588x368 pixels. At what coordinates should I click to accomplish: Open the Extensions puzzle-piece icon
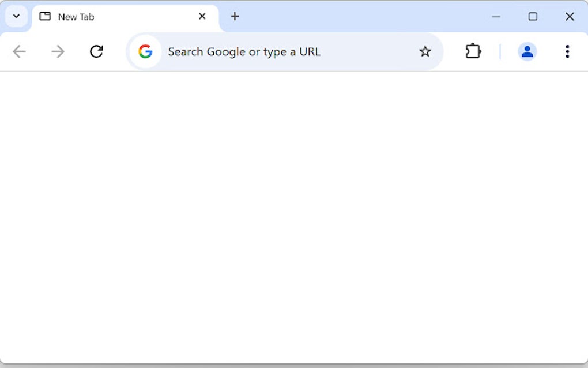pos(473,51)
